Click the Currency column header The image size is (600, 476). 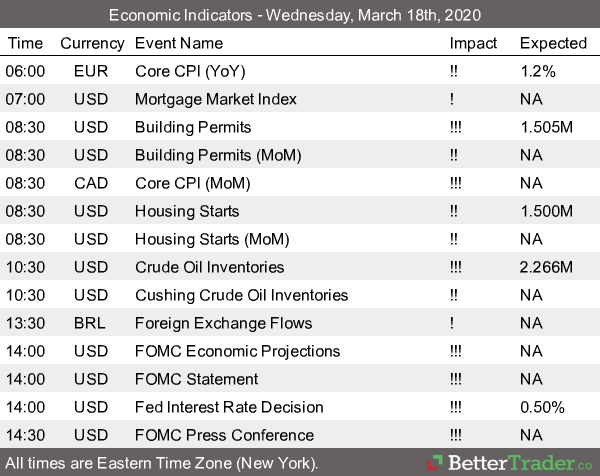point(92,43)
